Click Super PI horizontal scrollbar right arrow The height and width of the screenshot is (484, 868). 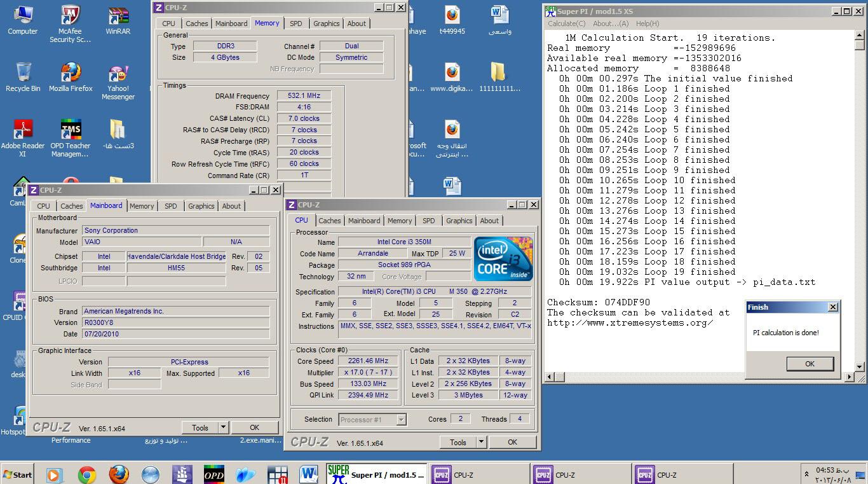849,377
